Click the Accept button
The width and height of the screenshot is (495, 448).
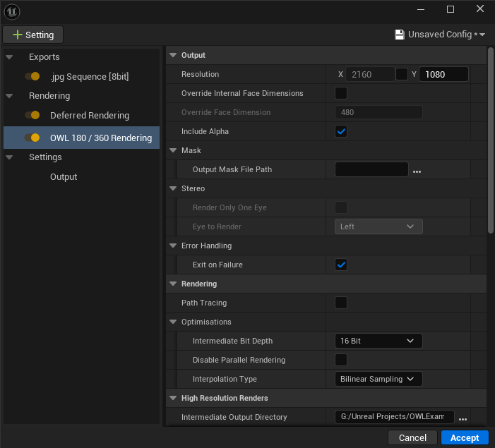click(464, 437)
